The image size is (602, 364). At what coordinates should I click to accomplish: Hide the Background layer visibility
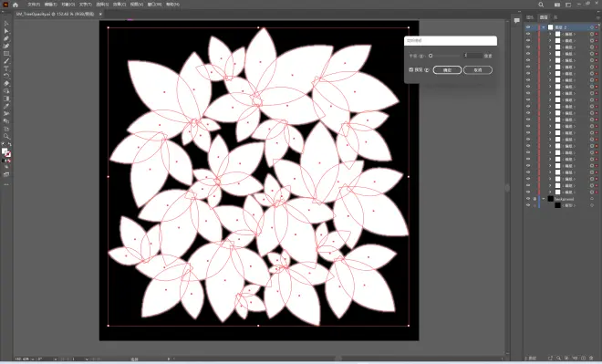528,199
